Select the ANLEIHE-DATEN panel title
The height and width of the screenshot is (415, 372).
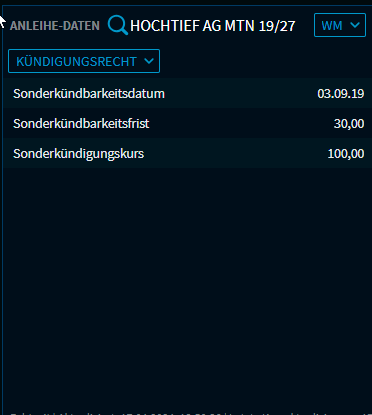(55, 26)
